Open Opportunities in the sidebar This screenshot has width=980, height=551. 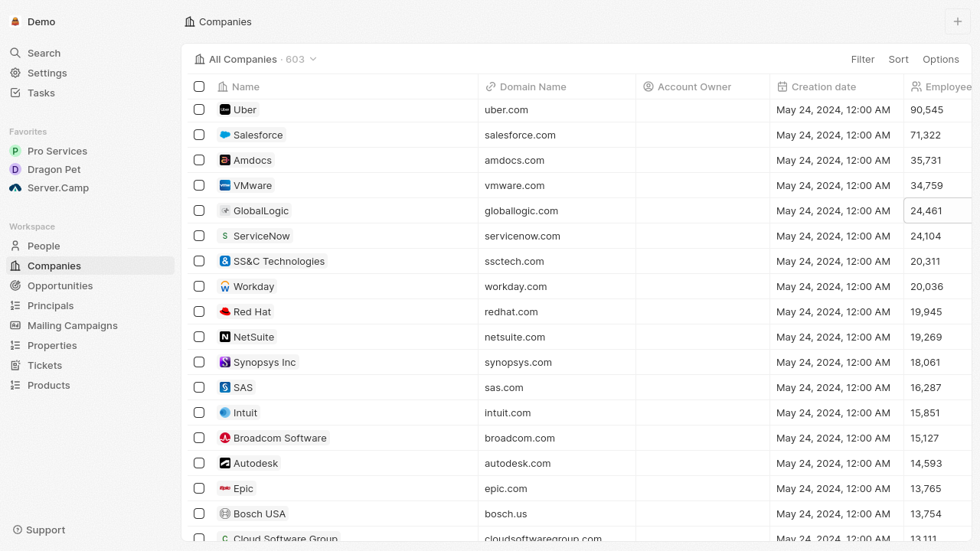(x=90, y=285)
